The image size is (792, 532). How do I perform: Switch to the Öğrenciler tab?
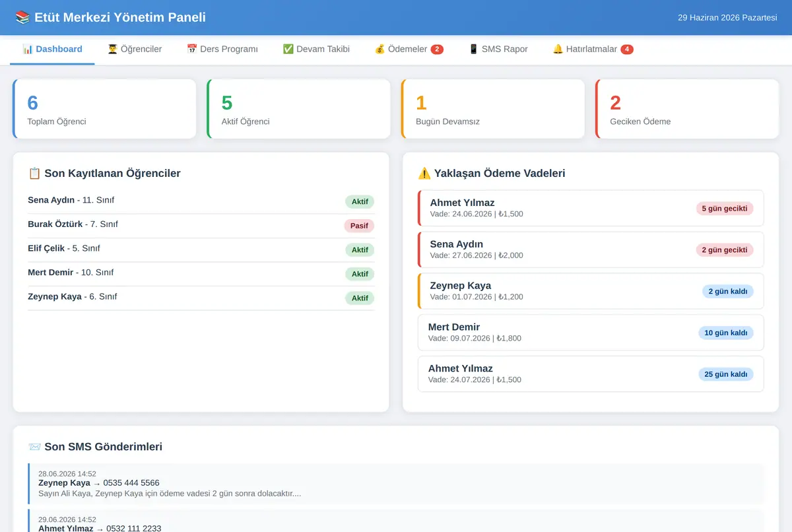(x=135, y=50)
